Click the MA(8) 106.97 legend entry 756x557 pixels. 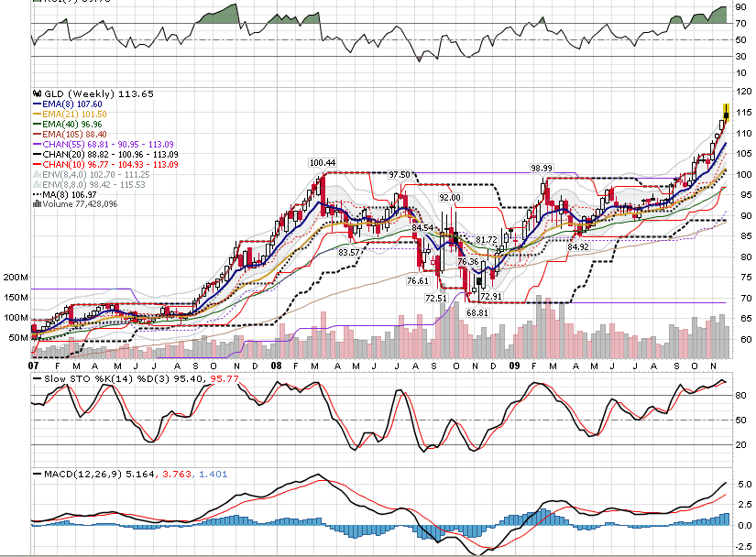(65, 194)
